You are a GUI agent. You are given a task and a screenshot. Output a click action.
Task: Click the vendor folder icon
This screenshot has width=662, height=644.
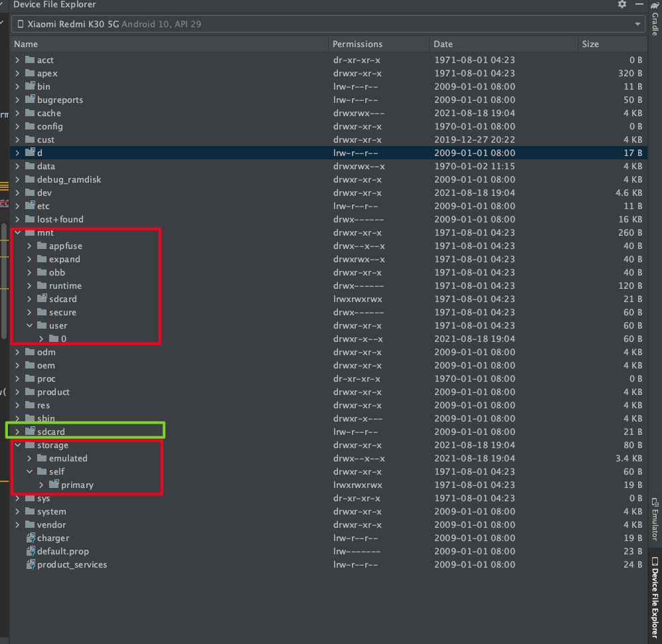click(x=30, y=524)
